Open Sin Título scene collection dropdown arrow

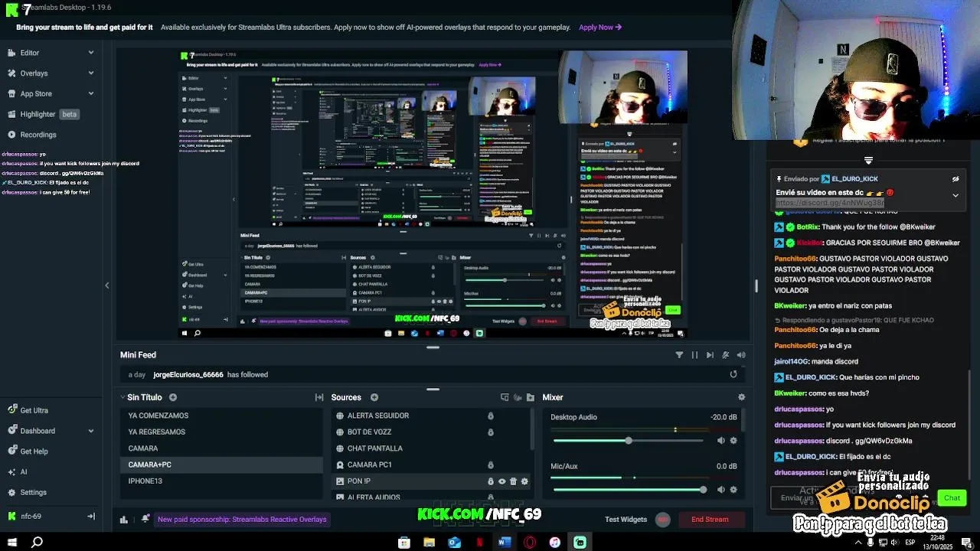[x=122, y=397]
